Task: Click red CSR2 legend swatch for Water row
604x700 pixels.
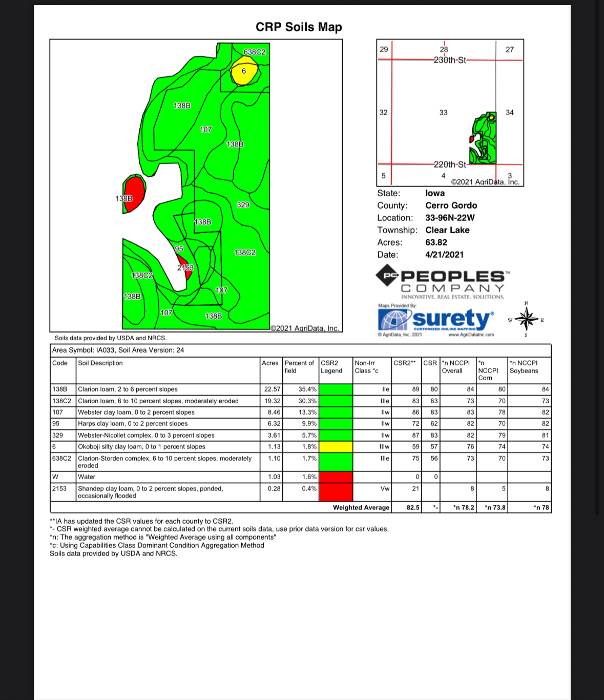Action: point(336,477)
